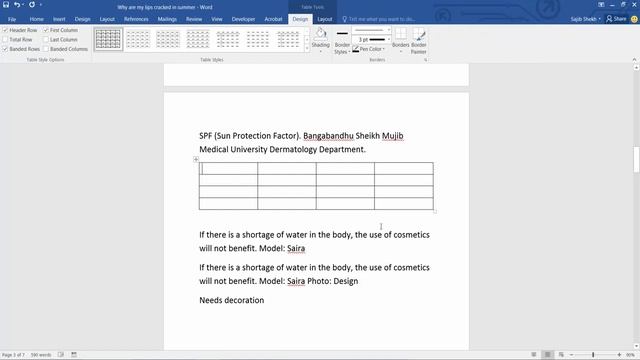Switch to Read Mode view
Screen dimensions: 640x360
(533, 355)
